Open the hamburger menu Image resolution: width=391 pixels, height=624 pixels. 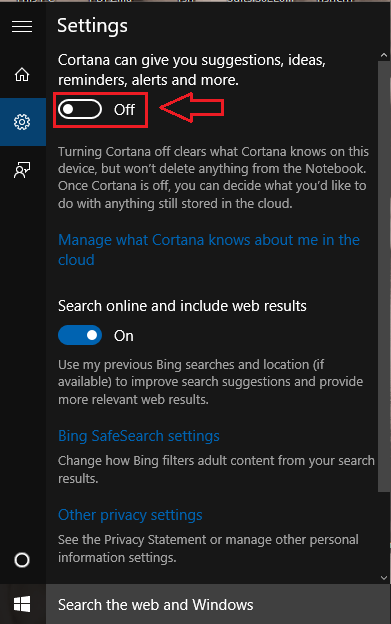(x=22, y=27)
